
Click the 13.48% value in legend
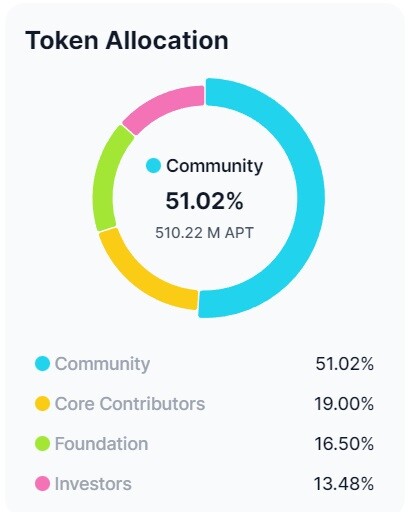coord(344,484)
